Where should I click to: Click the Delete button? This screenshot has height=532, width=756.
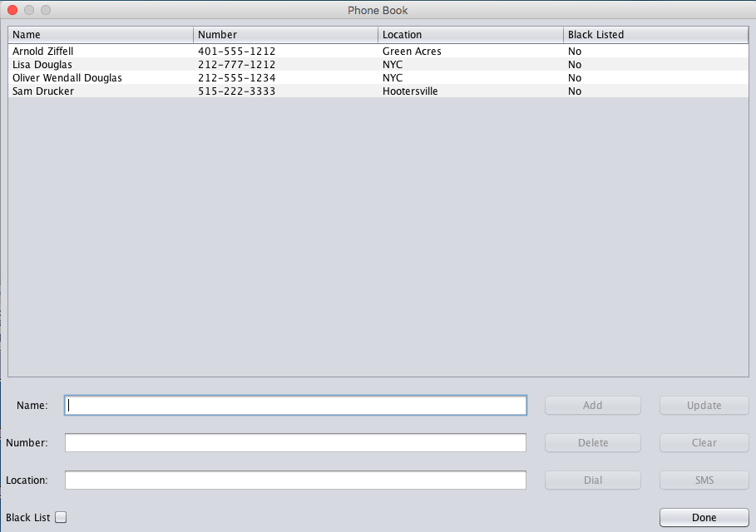tap(592, 442)
